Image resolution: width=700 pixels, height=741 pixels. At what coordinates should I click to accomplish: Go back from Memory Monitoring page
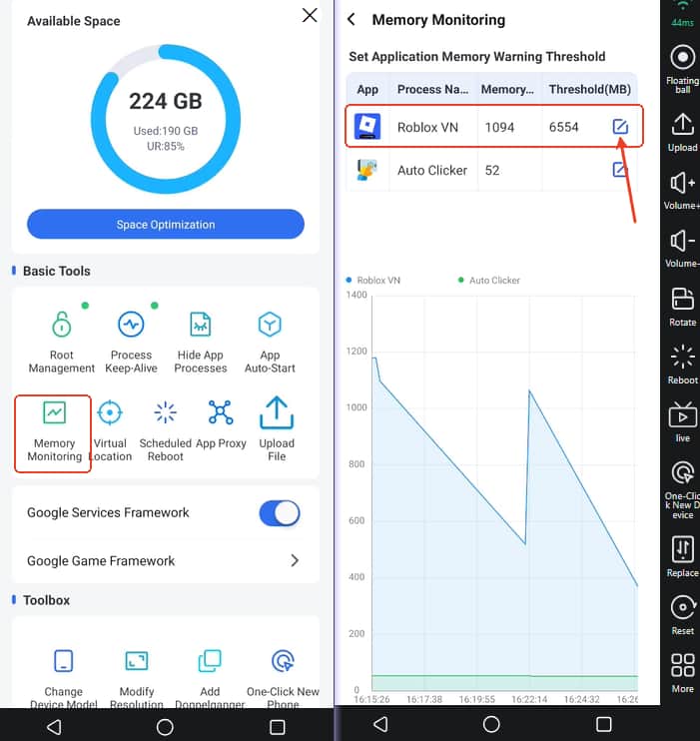[x=351, y=20]
